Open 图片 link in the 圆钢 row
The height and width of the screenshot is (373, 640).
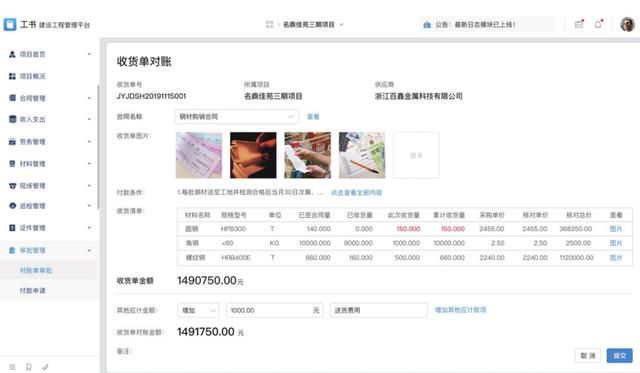pyautogui.click(x=616, y=229)
